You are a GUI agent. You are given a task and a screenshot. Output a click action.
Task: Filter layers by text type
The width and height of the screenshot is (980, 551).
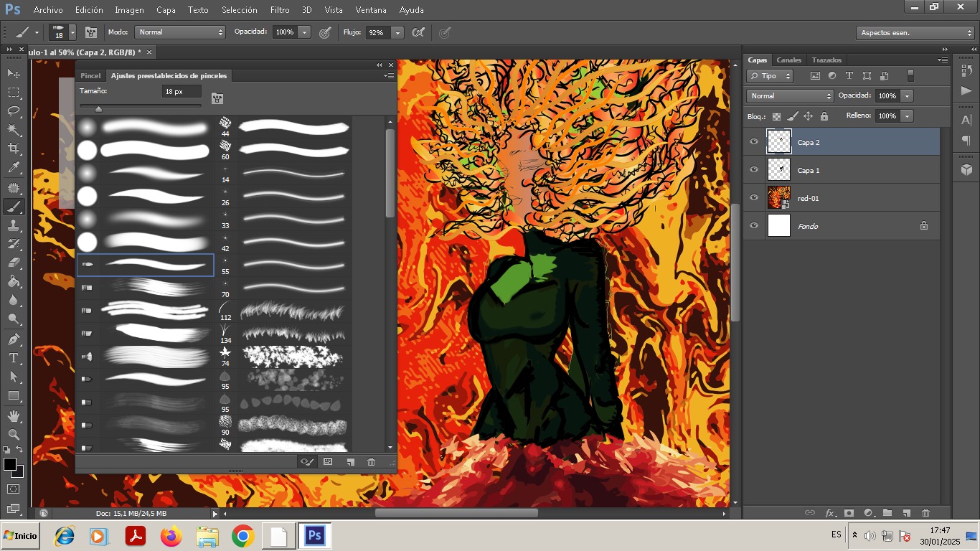tap(849, 75)
